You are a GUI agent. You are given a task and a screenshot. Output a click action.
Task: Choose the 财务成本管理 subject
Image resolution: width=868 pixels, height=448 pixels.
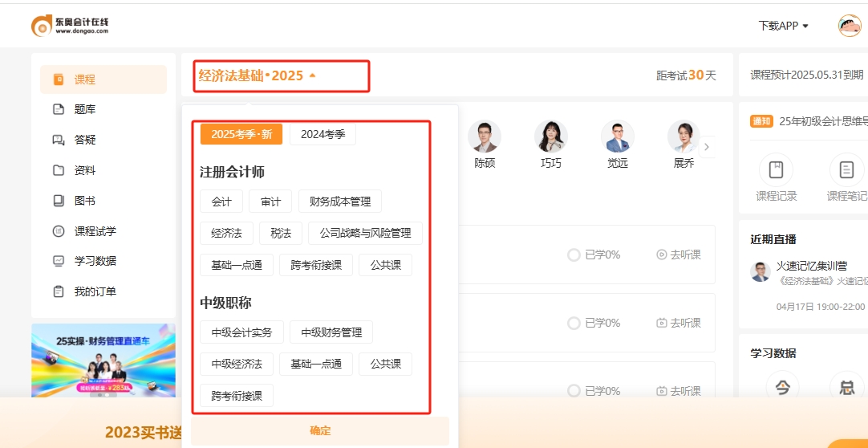(x=340, y=202)
